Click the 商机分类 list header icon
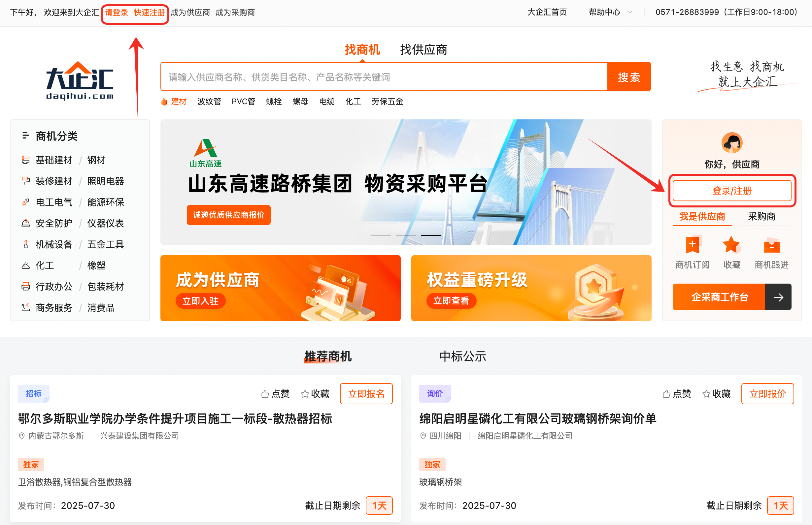The width and height of the screenshot is (812, 525). pos(26,136)
